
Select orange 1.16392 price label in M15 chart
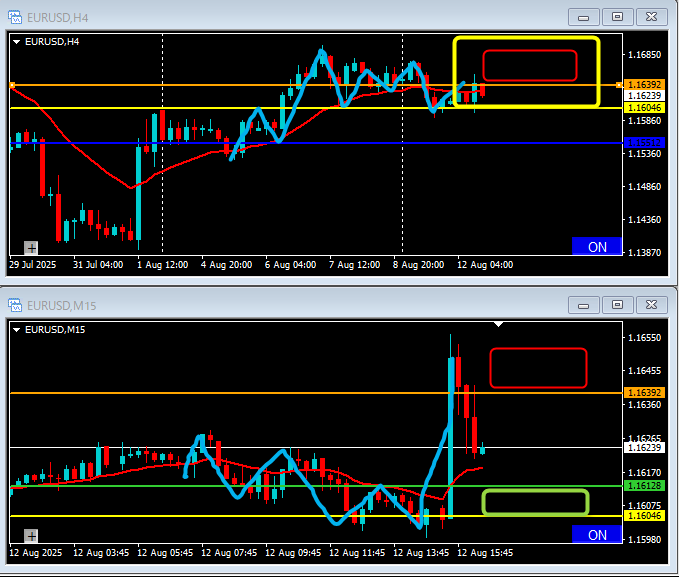644,392
